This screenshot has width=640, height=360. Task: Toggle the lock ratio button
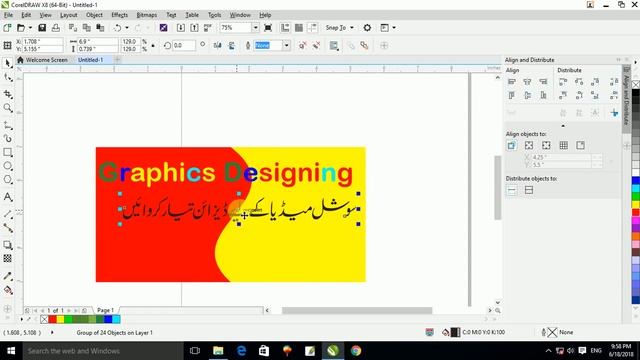point(153,45)
